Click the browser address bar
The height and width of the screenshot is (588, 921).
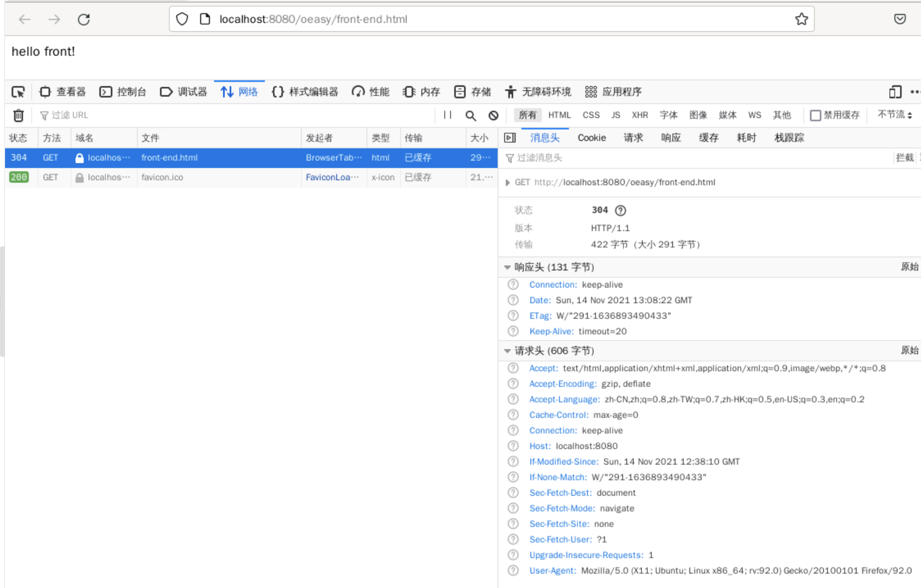[492, 19]
